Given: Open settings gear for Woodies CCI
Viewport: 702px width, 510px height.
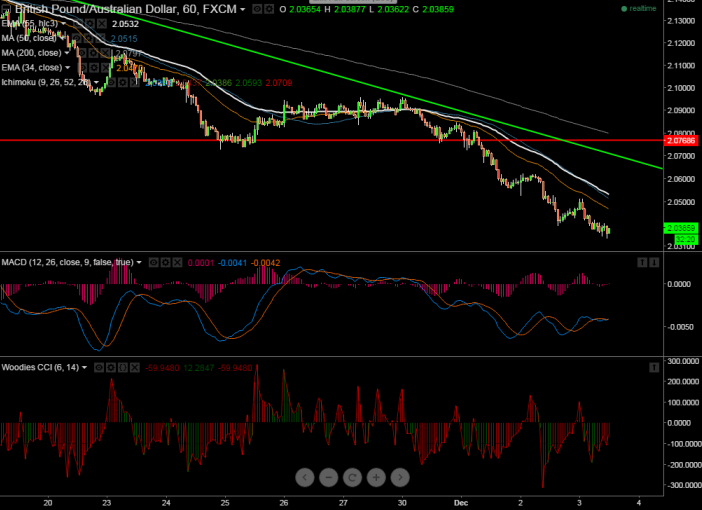Looking at the screenshot, I should click(x=111, y=368).
